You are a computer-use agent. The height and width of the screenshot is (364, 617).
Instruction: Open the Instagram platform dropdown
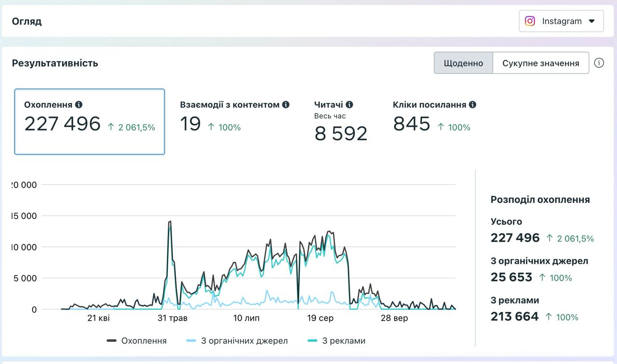(561, 21)
